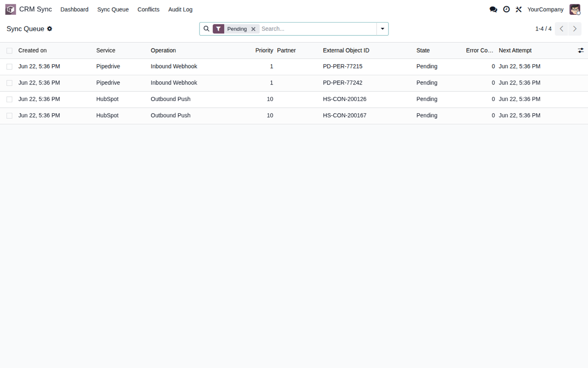
Task: Open the activities clock icon
Action: point(506,9)
